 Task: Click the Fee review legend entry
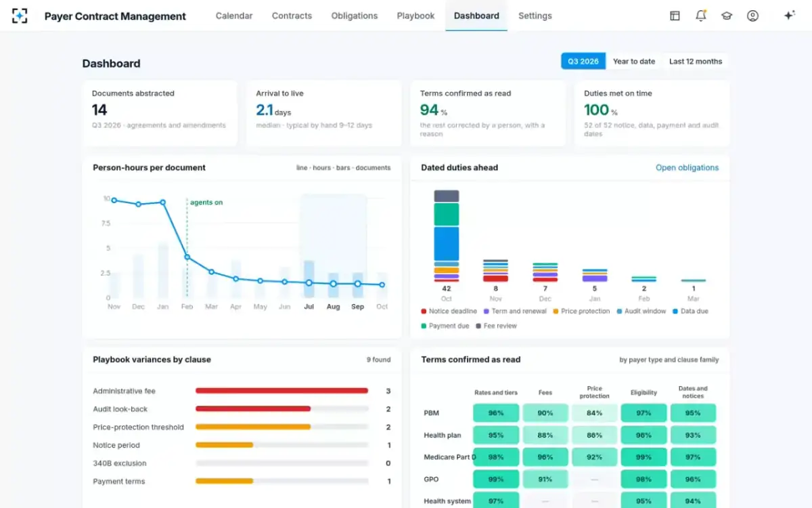(495, 326)
